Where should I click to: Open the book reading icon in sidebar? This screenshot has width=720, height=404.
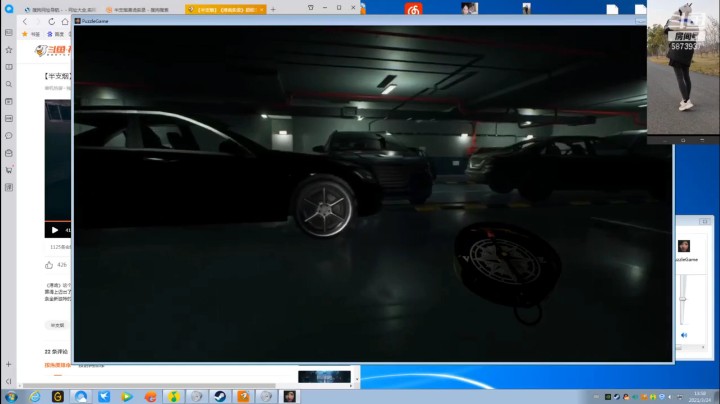9,67
